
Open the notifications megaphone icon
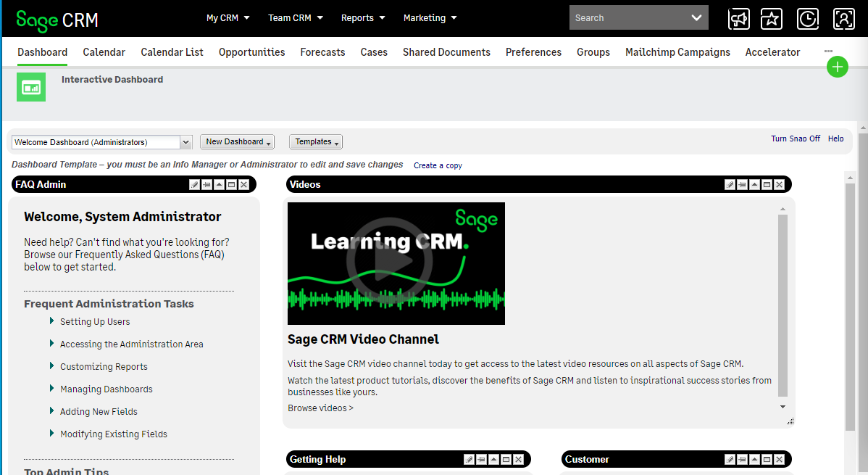(738, 19)
